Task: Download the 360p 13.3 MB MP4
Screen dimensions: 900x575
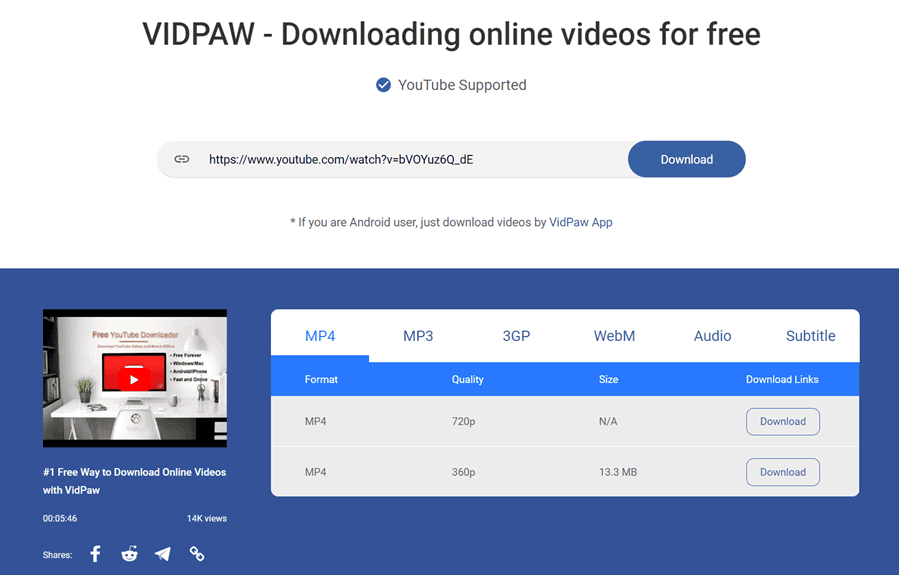Action: (783, 472)
